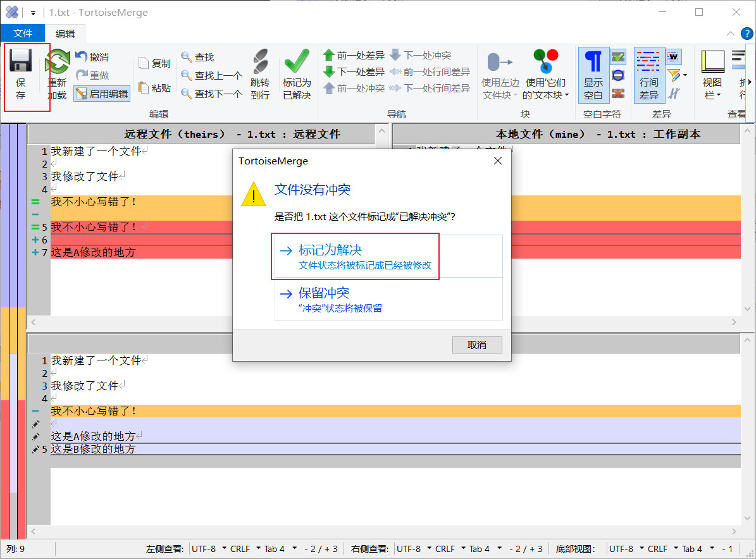This screenshot has width=756, height=559.
Task: Collapse the ribbon with the chevron
Action: [731, 34]
